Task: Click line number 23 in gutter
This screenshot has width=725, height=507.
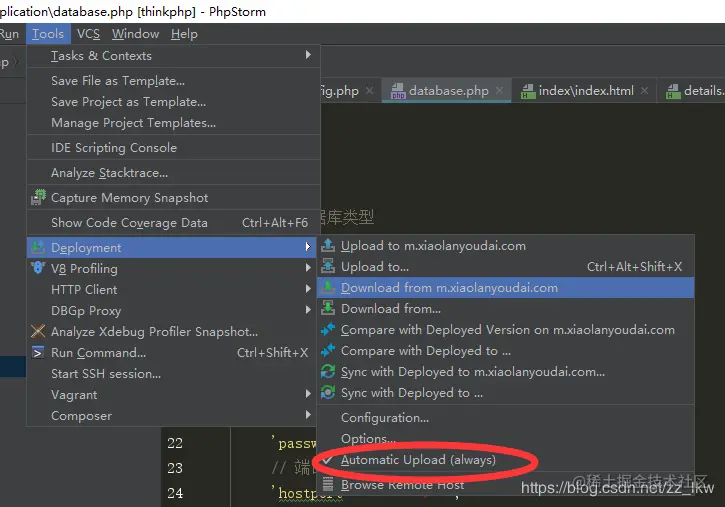Action: point(175,468)
